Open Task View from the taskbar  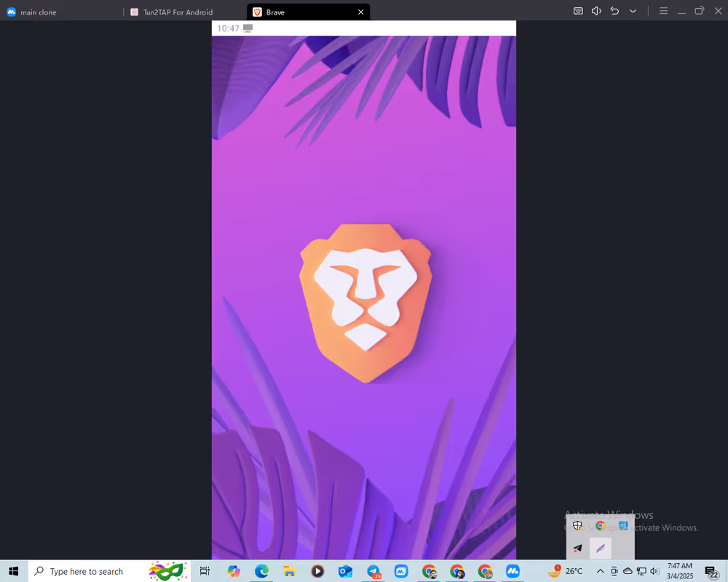point(205,572)
